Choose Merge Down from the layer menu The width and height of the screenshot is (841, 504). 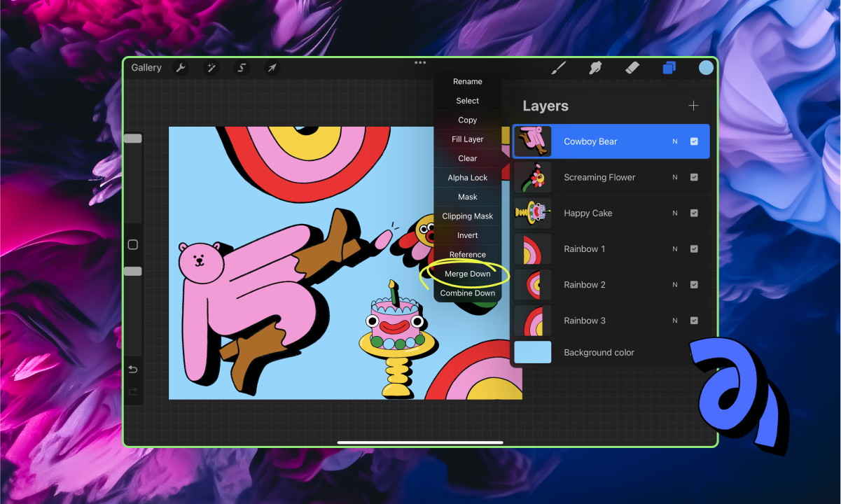467,274
